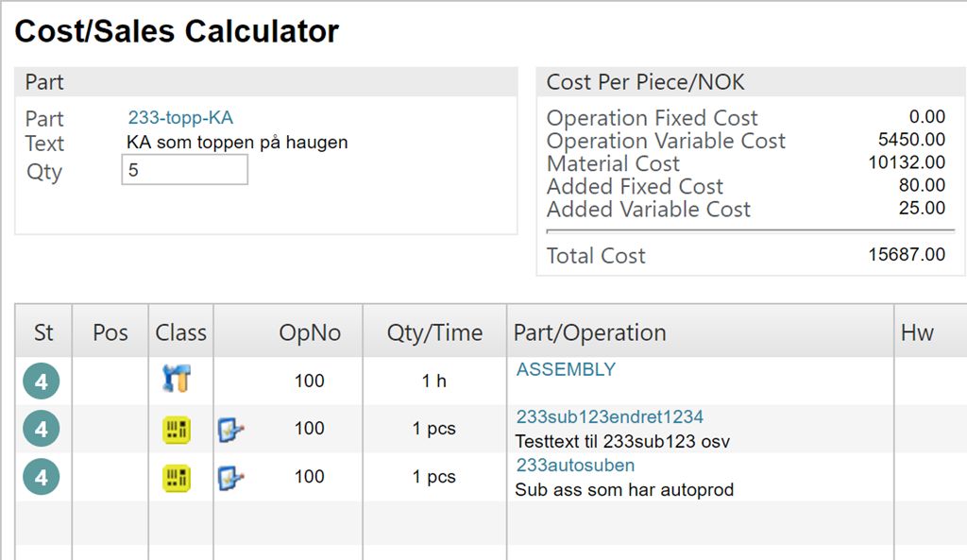Click status 4 badge for 233sub123endret1234 row
967x560 pixels.
click(41, 430)
